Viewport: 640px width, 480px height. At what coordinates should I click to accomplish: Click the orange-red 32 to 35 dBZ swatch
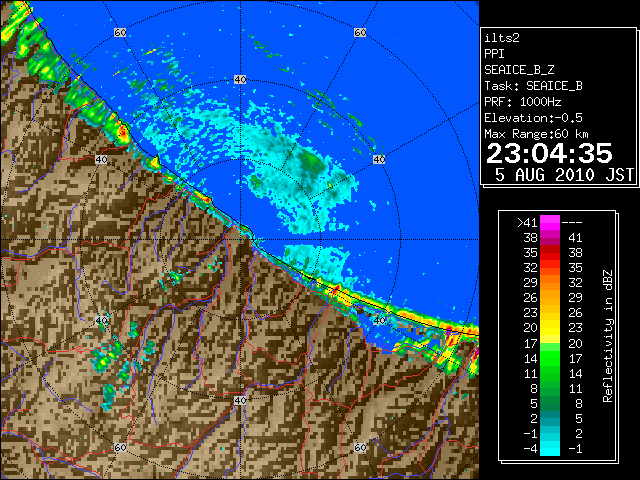pos(550,268)
